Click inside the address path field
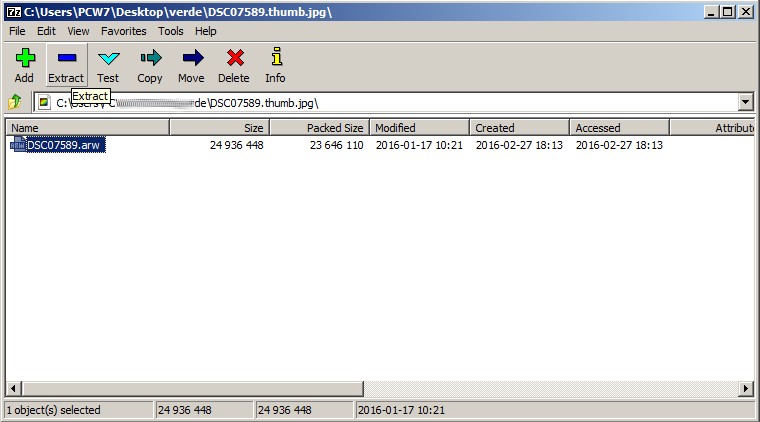This screenshot has width=760, height=422. tap(400, 102)
